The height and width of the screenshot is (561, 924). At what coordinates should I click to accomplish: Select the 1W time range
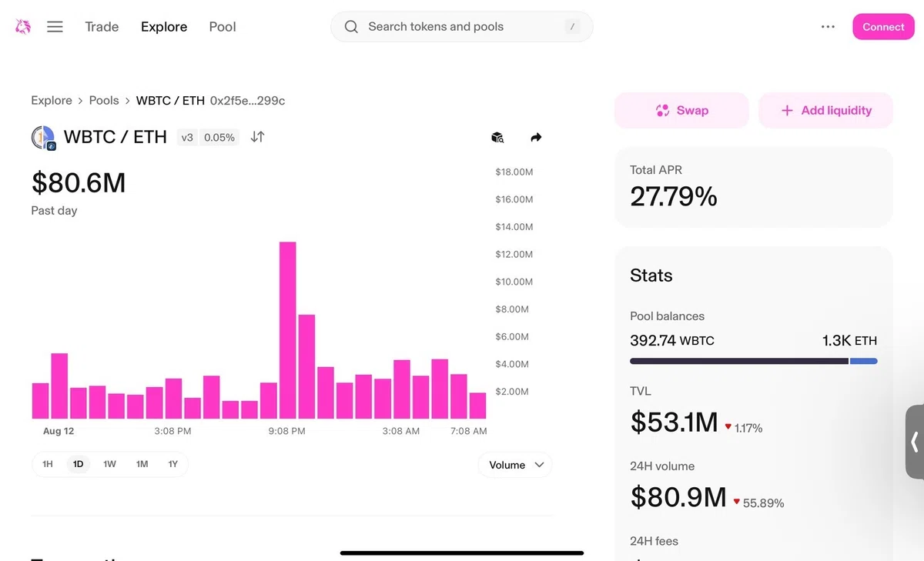tap(109, 464)
